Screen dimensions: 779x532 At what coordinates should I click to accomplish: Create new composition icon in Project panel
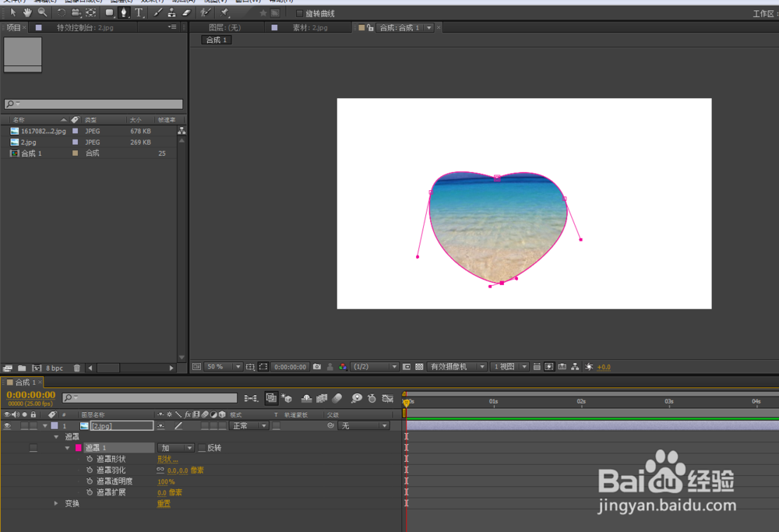[37, 368]
